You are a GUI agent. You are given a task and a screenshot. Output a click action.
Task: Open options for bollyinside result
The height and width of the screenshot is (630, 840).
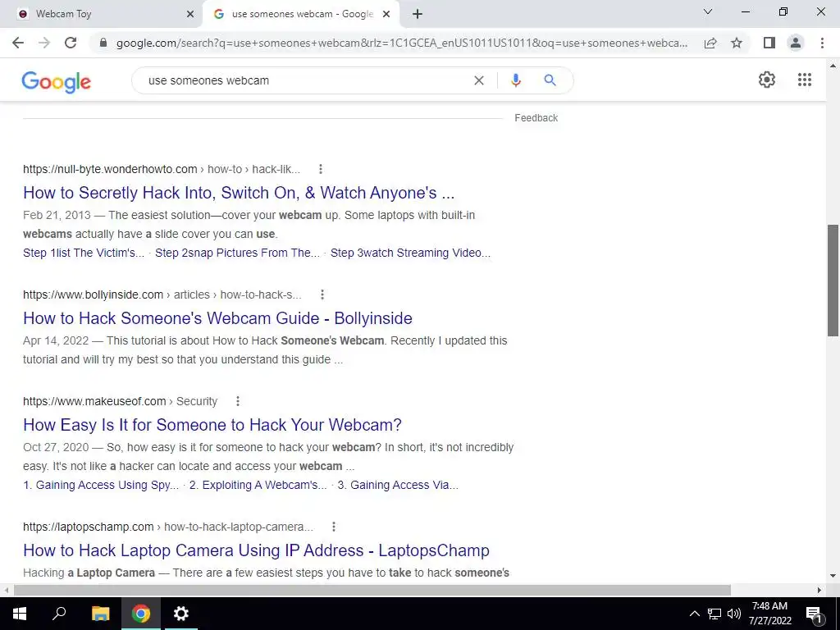point(322,294)
